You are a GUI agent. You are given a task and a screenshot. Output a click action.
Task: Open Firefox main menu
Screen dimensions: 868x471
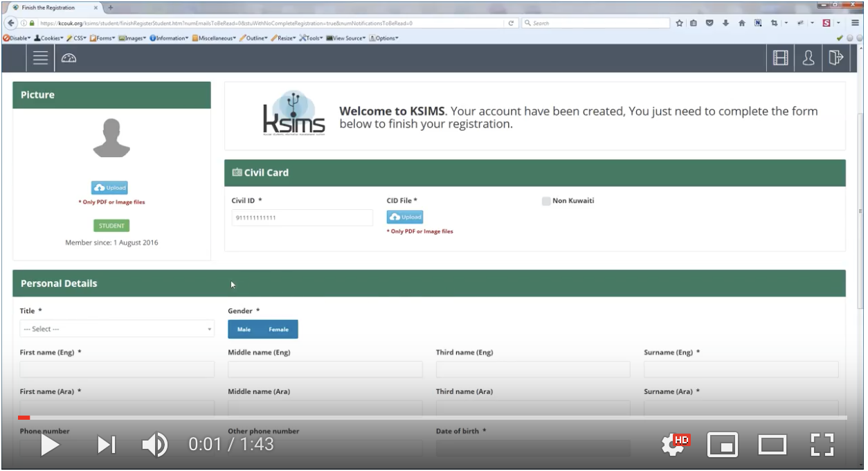tap(855, 23)
